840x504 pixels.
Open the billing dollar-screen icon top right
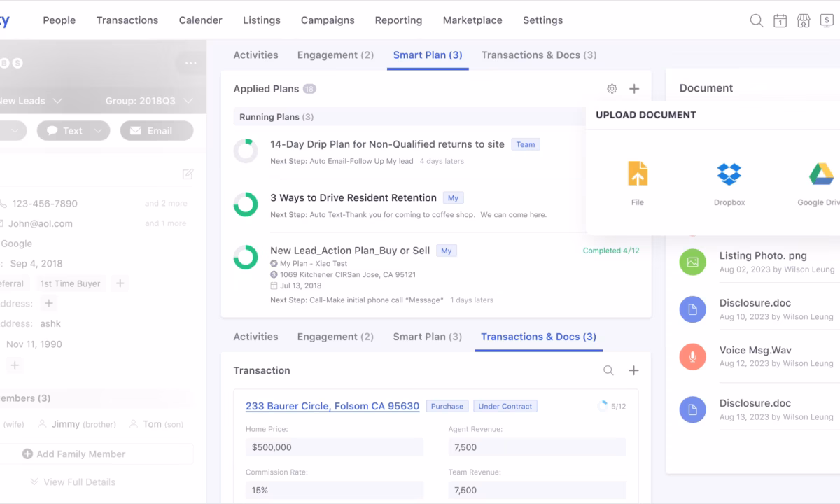pyautogui.click(x=827, y=20)
